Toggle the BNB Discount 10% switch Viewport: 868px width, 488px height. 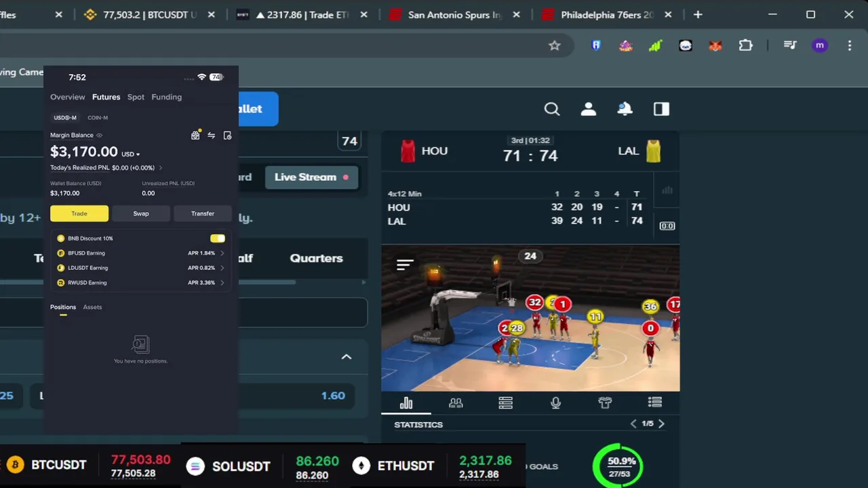pos(218,239)
